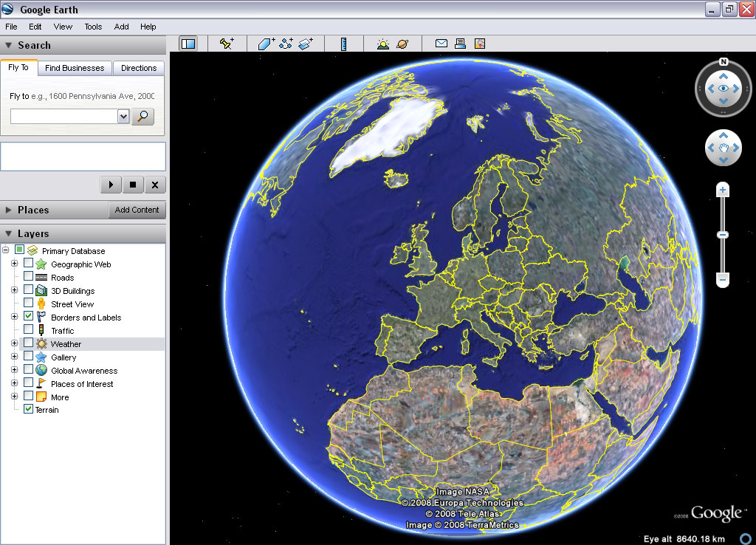The width and height of the screenshot is (756, 545).
Task: Show the view in Google Maps
Action: [x=480, y=44]
